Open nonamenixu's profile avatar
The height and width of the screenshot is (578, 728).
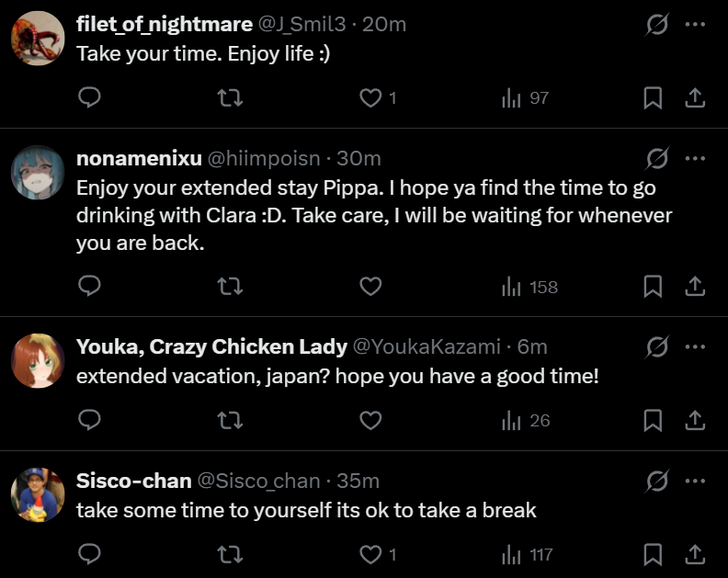(x=38, y=173)
